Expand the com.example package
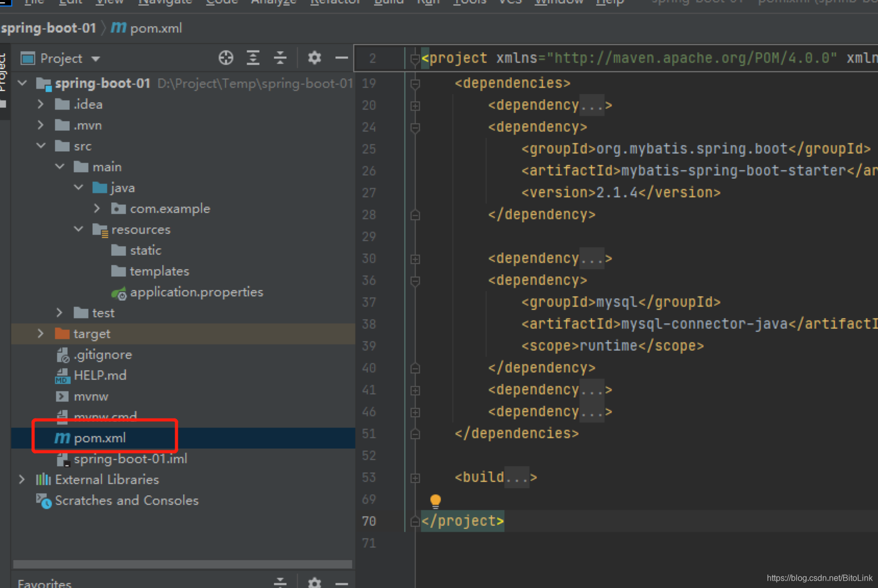 (x=97, y=209)
